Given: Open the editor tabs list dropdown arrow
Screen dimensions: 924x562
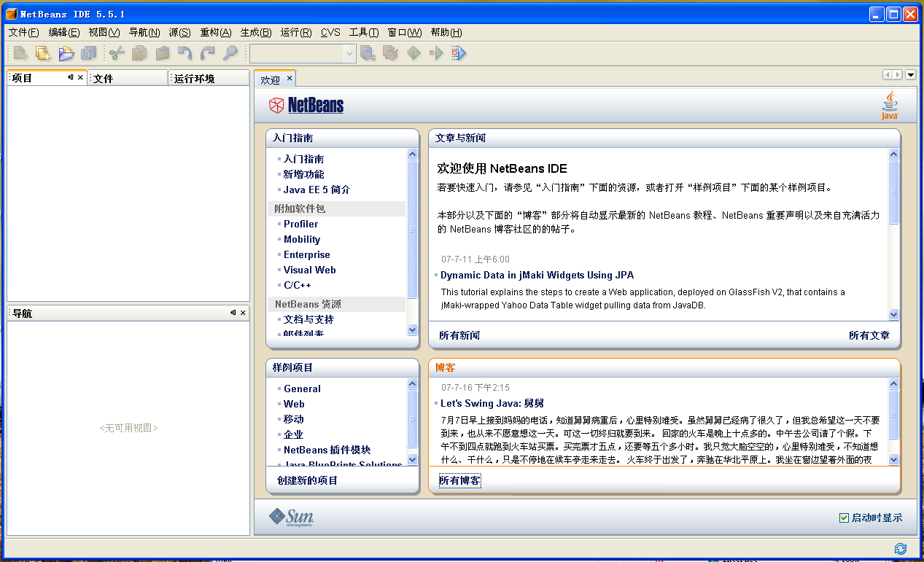Looking at the screenshot, I should pos(910,74).
